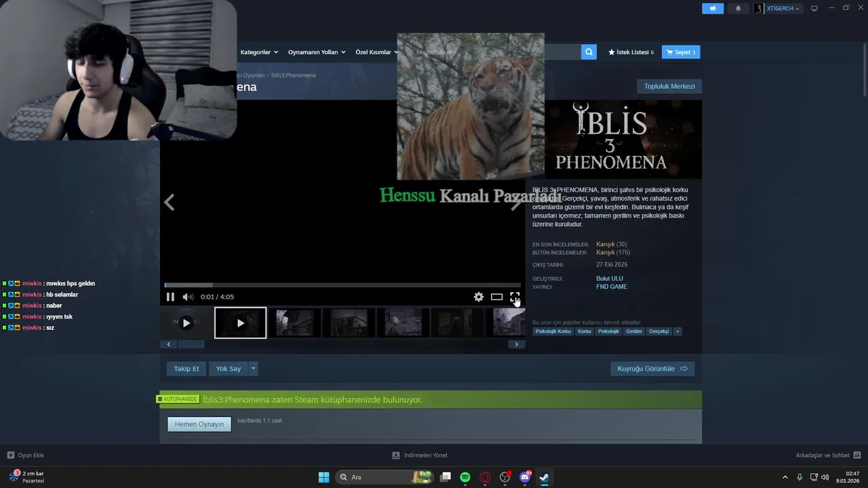The width and height of the screenshot is (868, 488).
Task: Open İblis 3 Phenomena header image
Action: click(624, 139)
